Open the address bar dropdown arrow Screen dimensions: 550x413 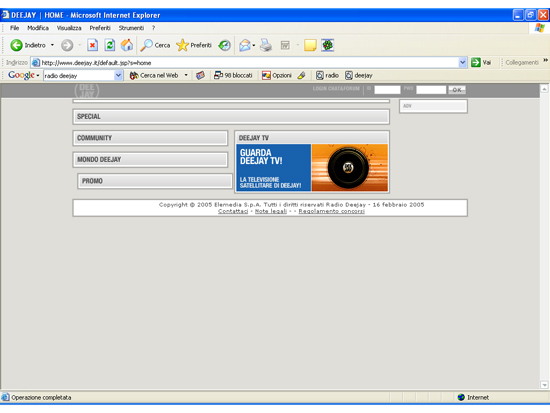point(463,62)
